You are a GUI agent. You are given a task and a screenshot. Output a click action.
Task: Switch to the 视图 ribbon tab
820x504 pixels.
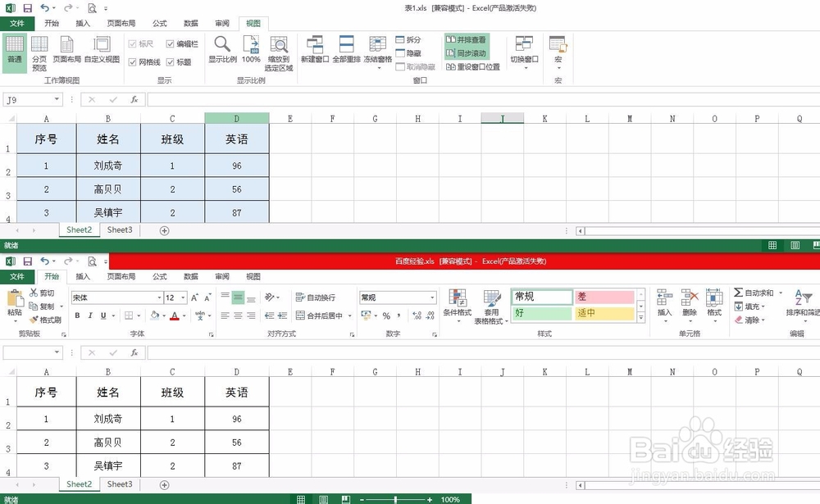pyautogui.click(x=253, y=23)
